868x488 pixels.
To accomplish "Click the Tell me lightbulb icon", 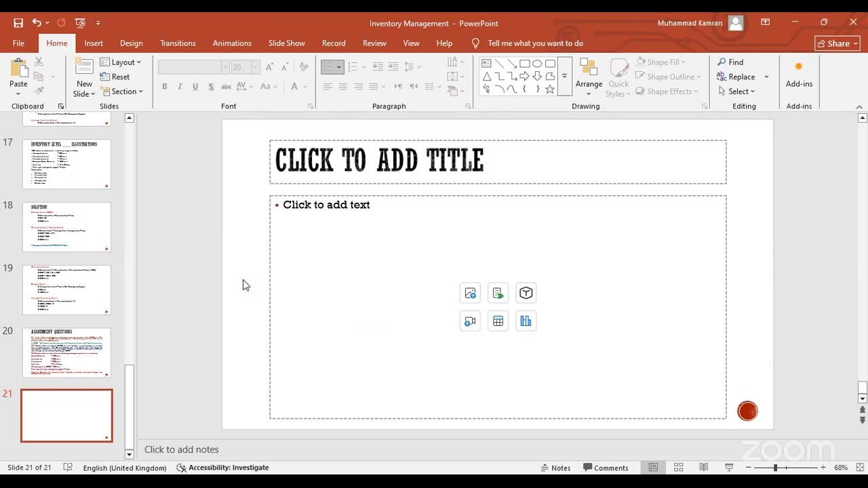I will click(475, 43).
